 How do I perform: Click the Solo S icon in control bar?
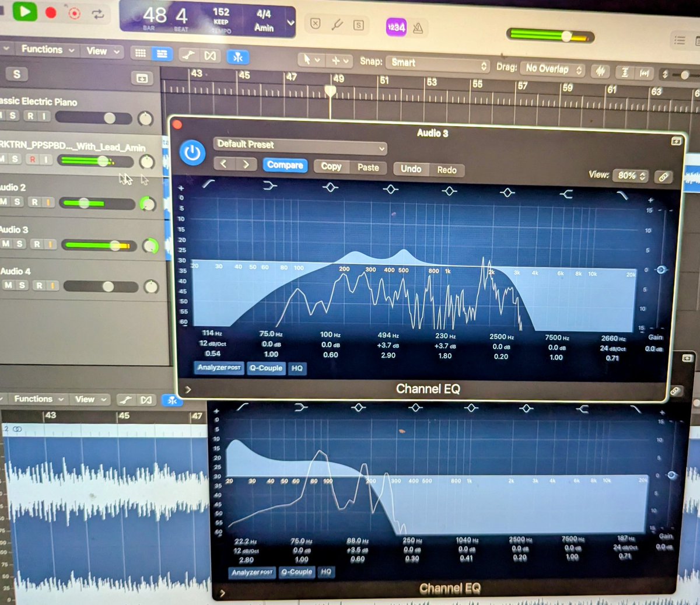point(359,25)
